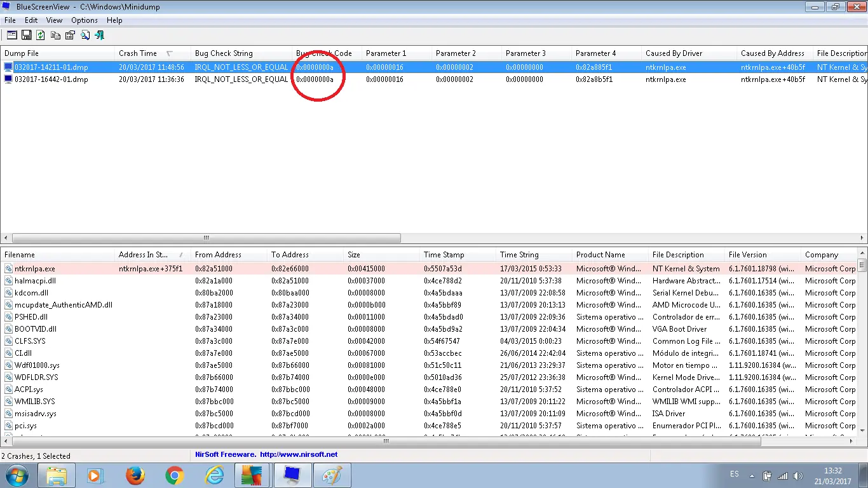Viewport: 868px width, 488px height.
Task: Click the Parameter 4 value 0x82a885f1
Action: [x=594, y=67]
